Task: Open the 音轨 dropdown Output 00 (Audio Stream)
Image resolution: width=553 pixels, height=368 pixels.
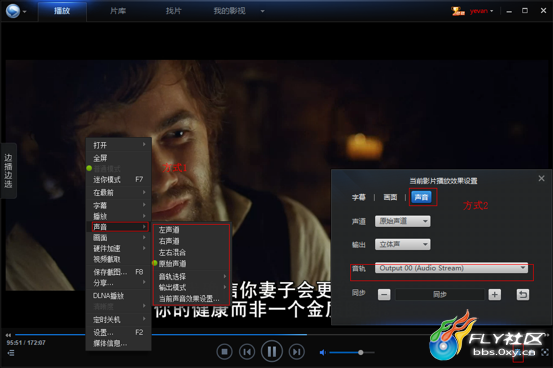Action: (451, 268)
